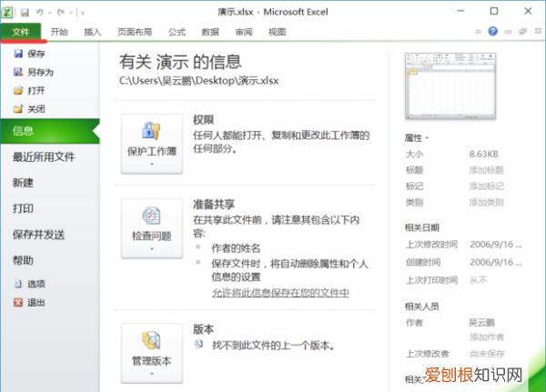Switch to the 插入 ribbon tab
The image size is (546, 392).
[x=93, y=32]
